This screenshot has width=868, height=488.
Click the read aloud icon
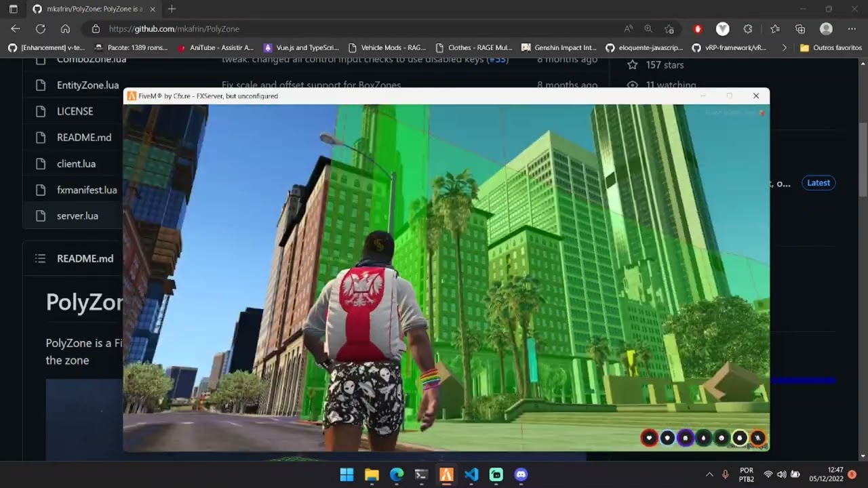[629, 28]
